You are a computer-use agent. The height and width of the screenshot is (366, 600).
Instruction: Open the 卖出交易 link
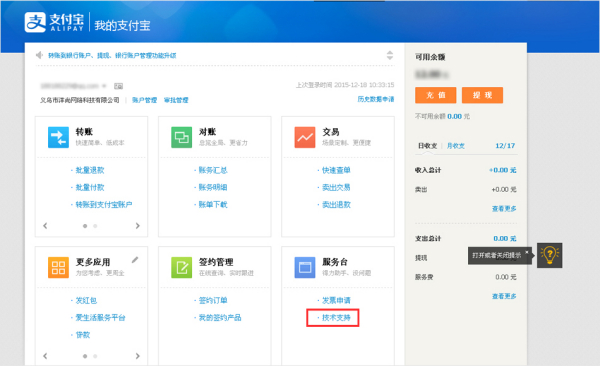(336, 187)
